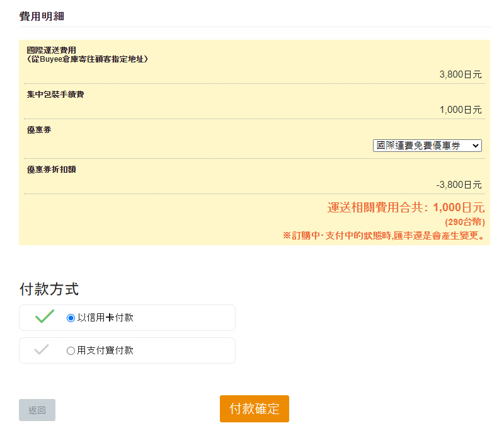Click the grey 返回 button
This screenshot has width=504, height=440.
[37, 410]
